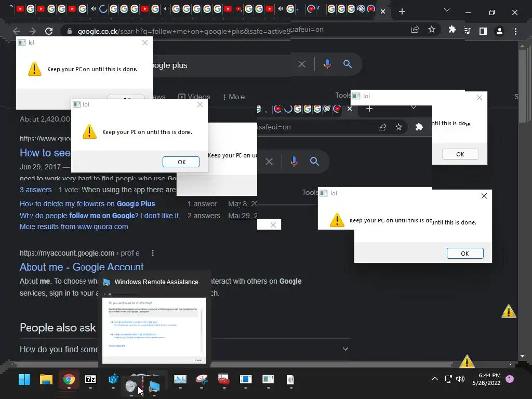Open a new tab with the top plus button
The image size is (532, 399).
point(402,11)
